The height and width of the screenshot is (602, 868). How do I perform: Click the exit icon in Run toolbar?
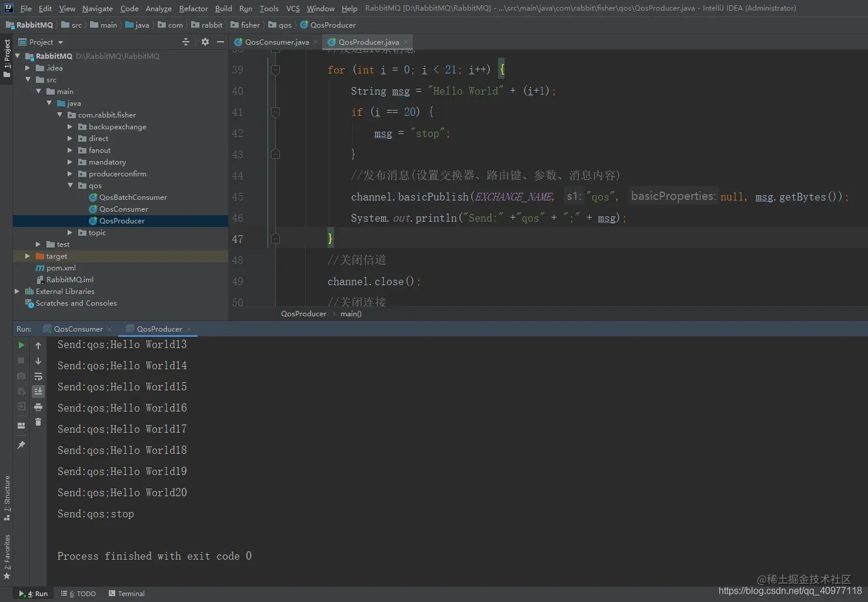21,406
